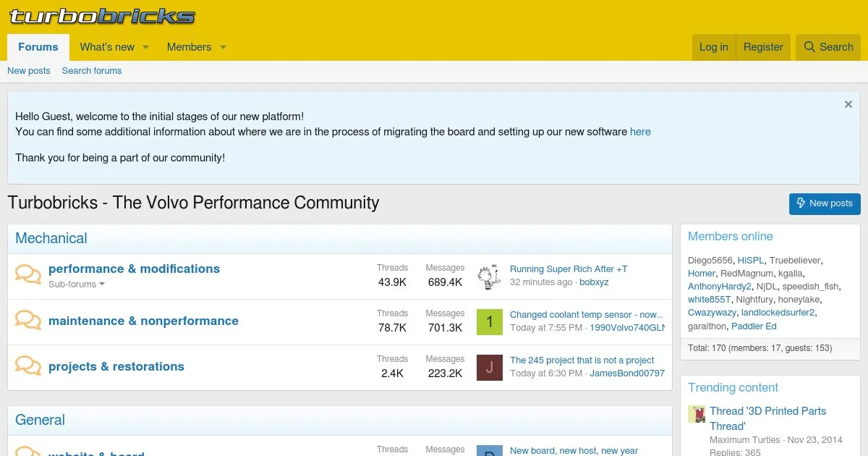Click the 'Total: 170' members online summary
Viewport: 868px width, 456px height.
point(759,348)
